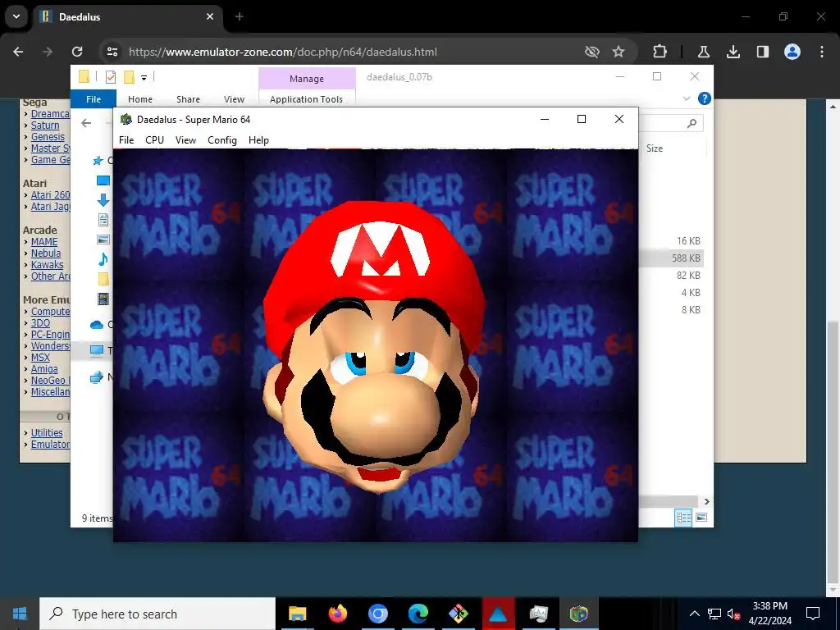Switch Explorer to Details view icon
Screen dimensions: 840x630
tap(683, 518)
